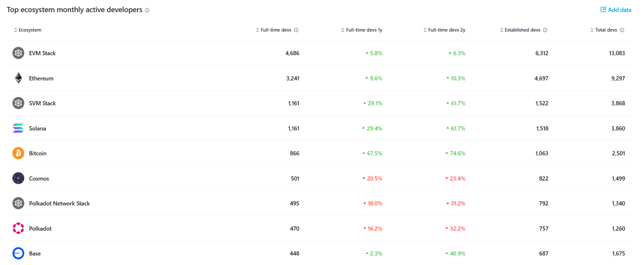This screenshot has width=644, height=265.
Task: Select Polkadot 2y decline 32.2%
Action: click(456, 229)
